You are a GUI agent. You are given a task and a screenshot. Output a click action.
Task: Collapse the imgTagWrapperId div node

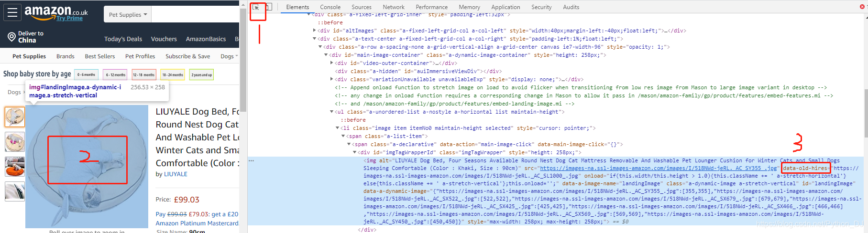point(354,152)
